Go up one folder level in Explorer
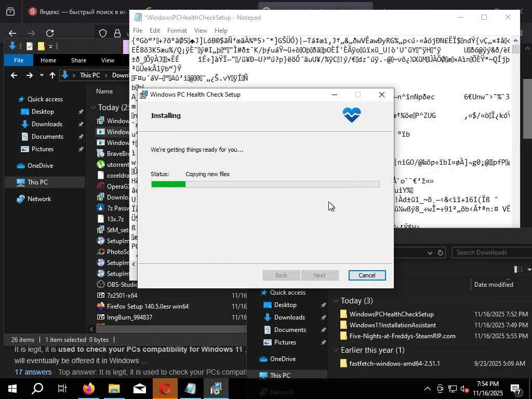The width and height of the screenshot is (532, 399). 52,75
